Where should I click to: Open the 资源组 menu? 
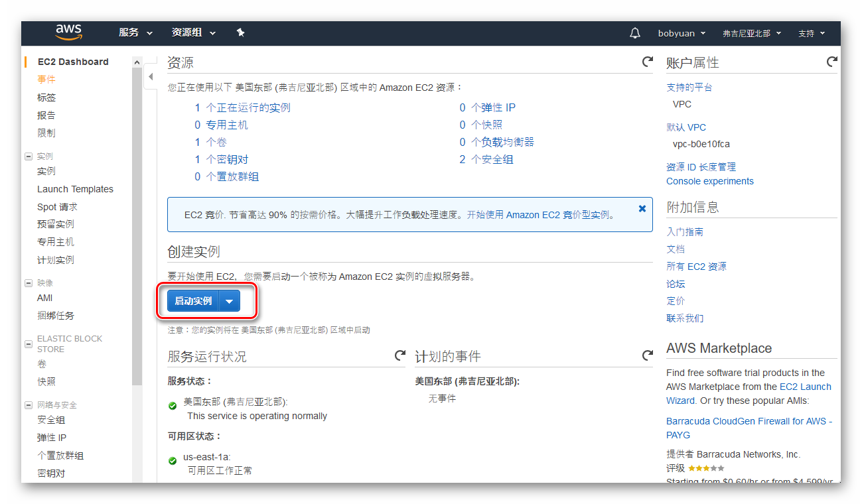point(193,32)
